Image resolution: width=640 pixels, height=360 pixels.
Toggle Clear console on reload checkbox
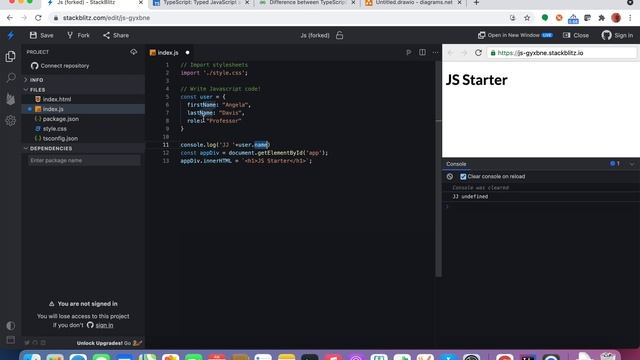point(463,177)
